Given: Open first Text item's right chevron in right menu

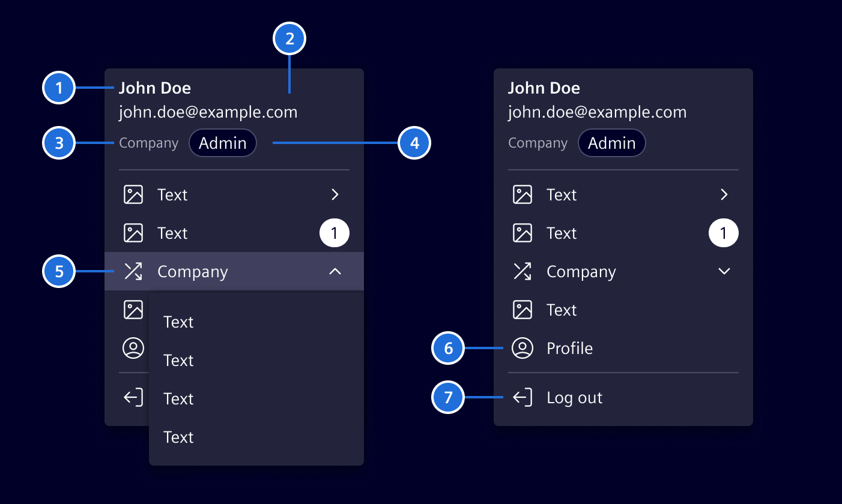Looking at the screenshot, I should (x=724, y=195).
